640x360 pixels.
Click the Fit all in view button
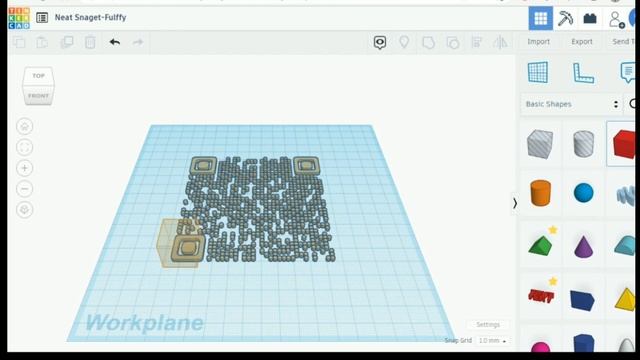(24, 147)
